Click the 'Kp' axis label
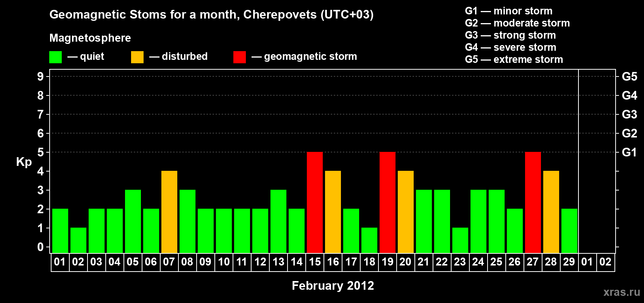Screen dimensions: 644x303 point(24,162)
